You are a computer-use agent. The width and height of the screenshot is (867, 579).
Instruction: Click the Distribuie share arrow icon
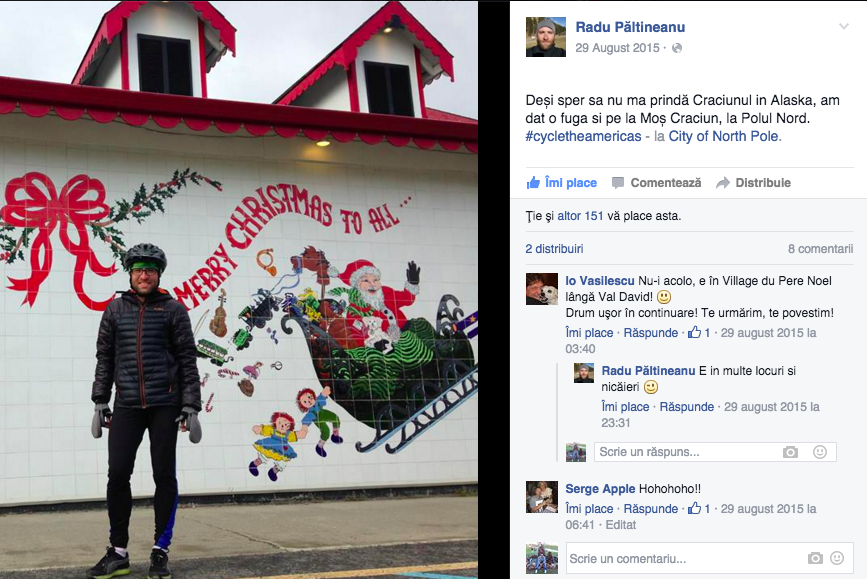pos(723,183)
